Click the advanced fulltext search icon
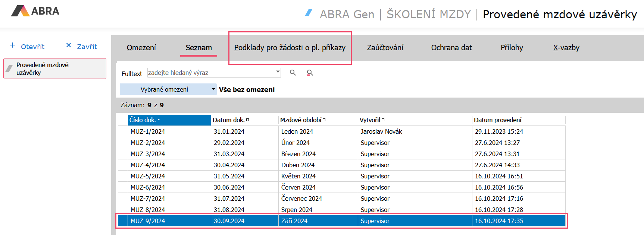The image size is (644, 235). point(310,73)
